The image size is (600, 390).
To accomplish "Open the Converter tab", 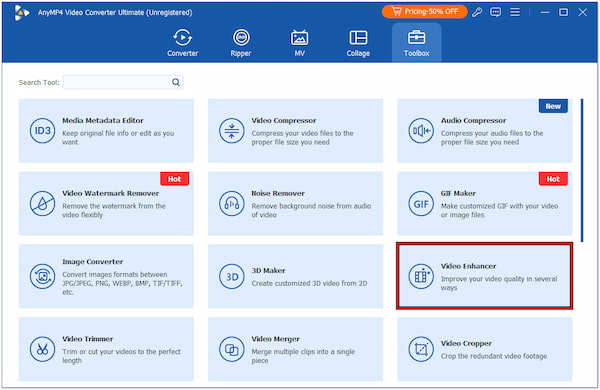I will coord(183,43).
